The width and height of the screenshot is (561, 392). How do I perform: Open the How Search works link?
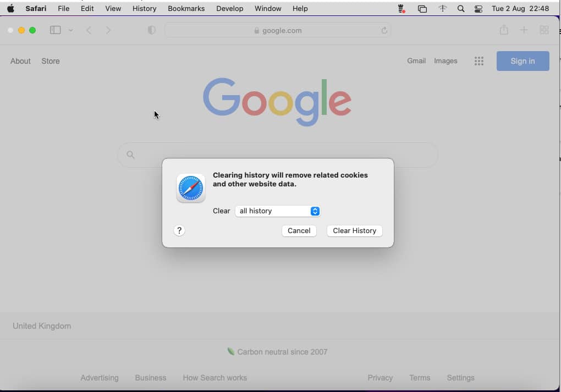tap(215, 378)
